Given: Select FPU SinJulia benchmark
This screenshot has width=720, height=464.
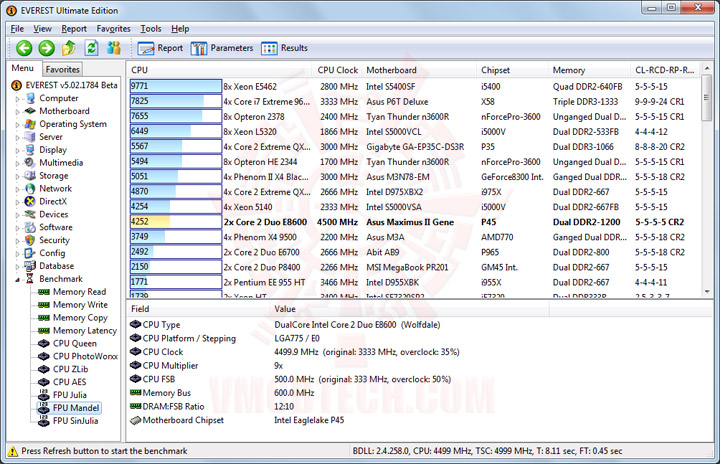Looking at the screenshot, I should click(75, 420).
